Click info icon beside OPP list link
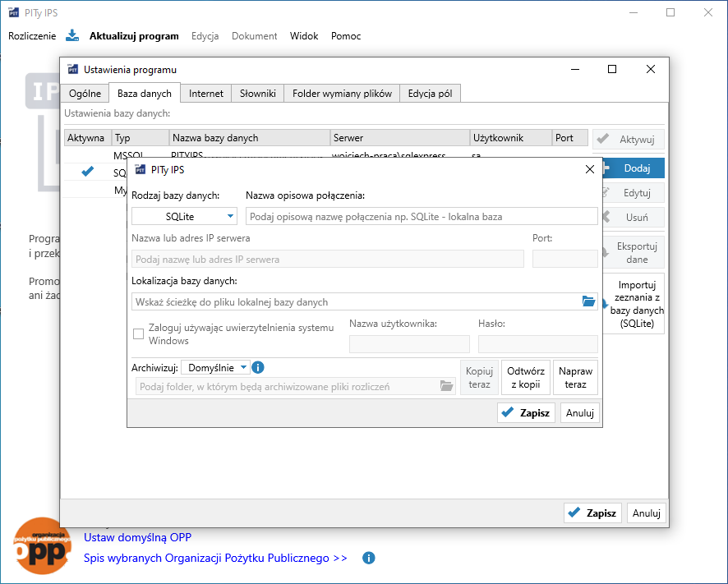 (x=369, y=558)
